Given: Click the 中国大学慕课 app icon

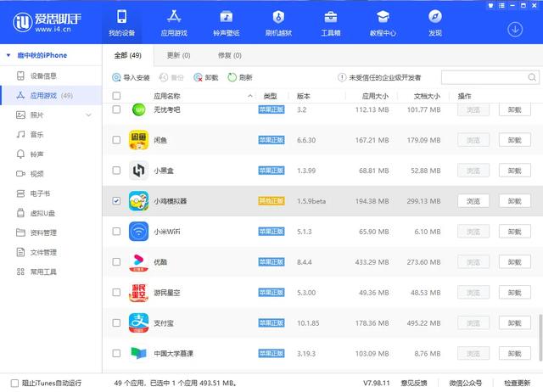Looking at the screenshot, I should (x=138, y=353).
